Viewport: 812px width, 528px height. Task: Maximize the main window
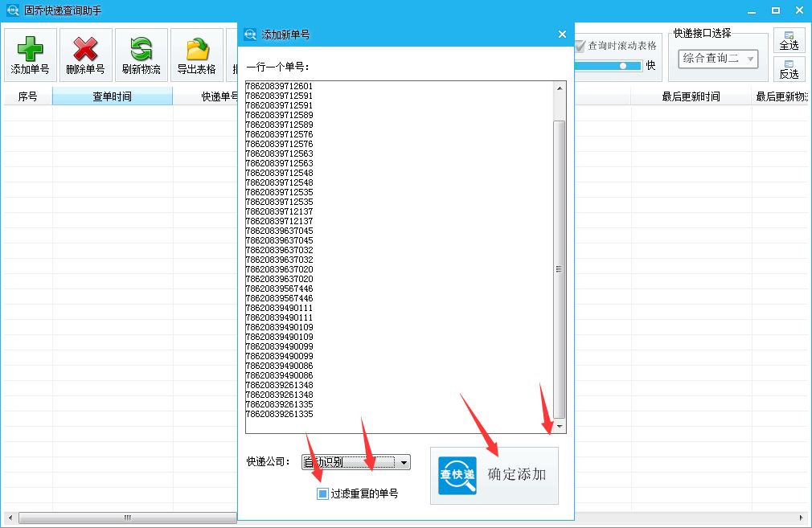[776, 10]
